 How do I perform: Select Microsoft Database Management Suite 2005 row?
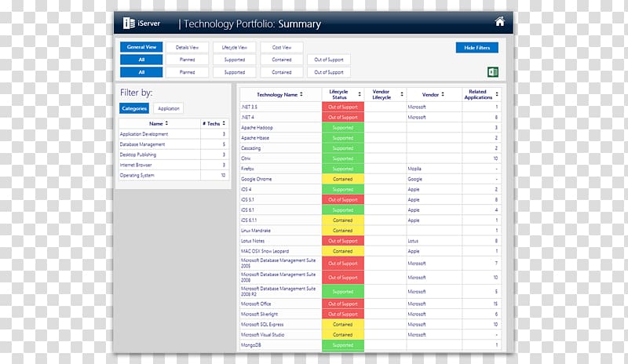(x=370, y=264)
